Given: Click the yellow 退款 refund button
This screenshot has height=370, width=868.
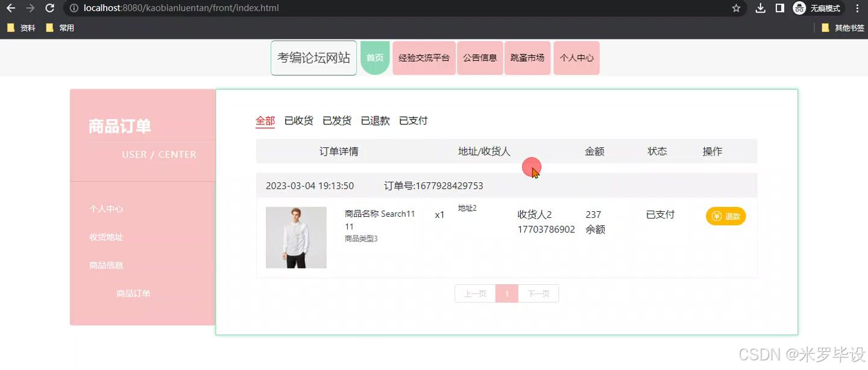Looking at the screenshot, I should click(726, 216).
